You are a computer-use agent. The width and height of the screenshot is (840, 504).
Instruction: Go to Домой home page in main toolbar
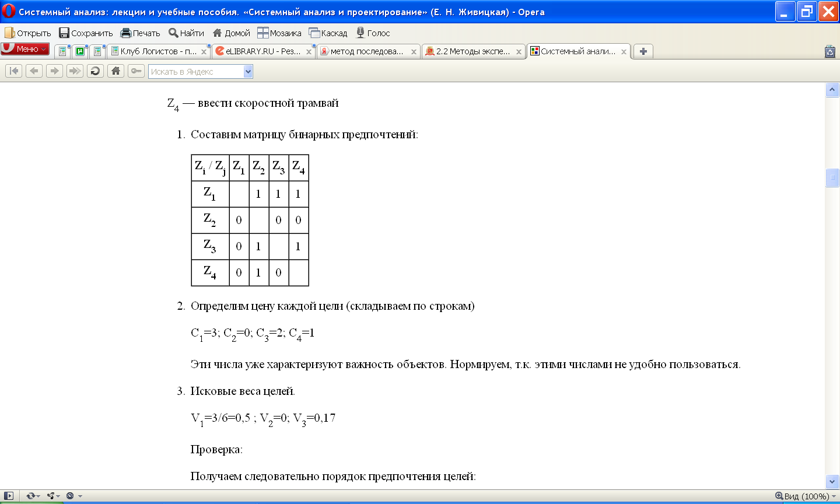coord(231,33)
